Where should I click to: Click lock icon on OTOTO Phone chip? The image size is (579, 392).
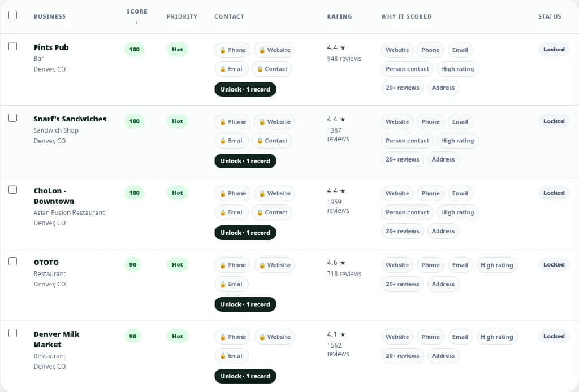click(x=223, y=265)
